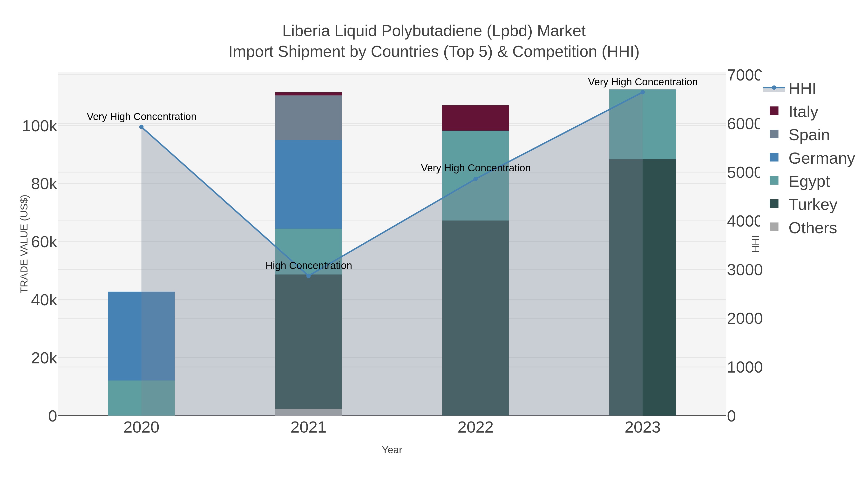Screen dimensions: 868x488
Task: Click the 3000 tick on HHI axis
Action: (x=745, y=270)
